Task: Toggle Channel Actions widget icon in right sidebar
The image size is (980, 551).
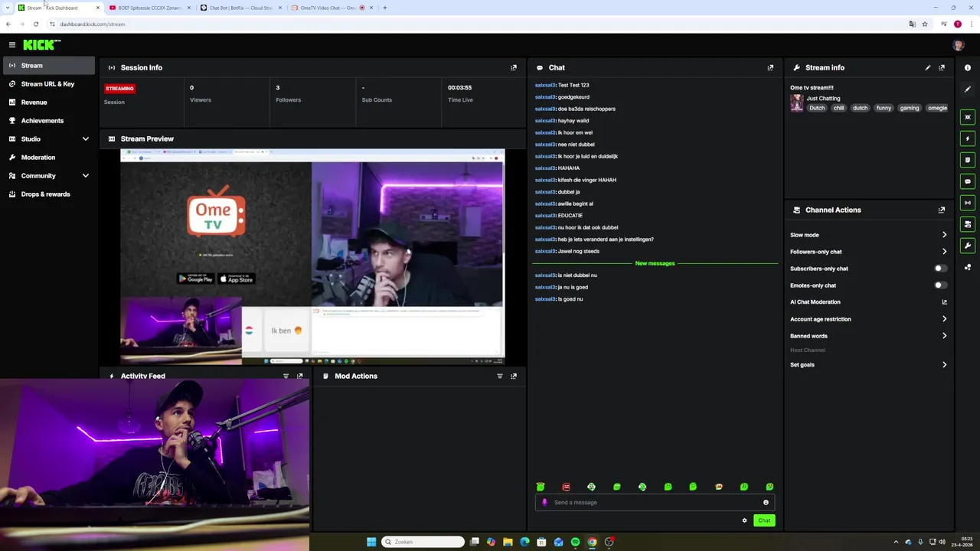Action: point(968,224)
